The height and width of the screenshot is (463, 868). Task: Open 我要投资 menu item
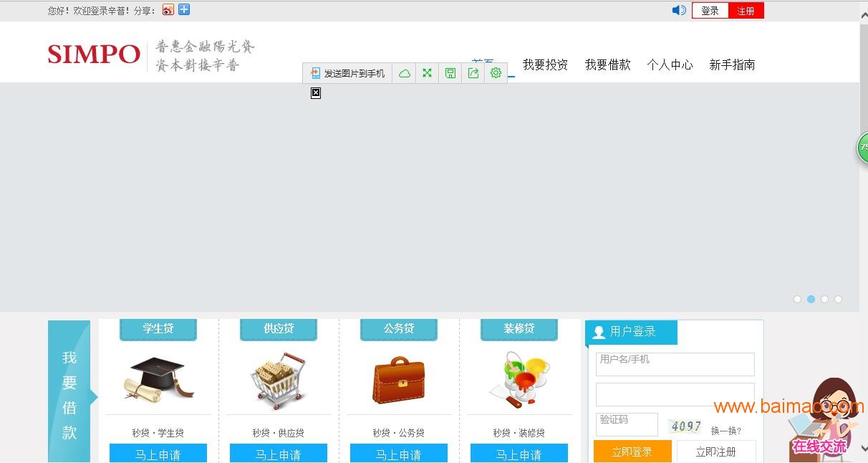(x=545, y=65)
